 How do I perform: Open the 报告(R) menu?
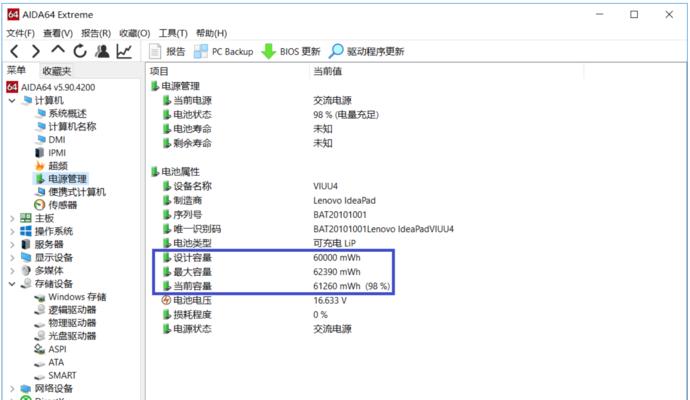(96, 33)
